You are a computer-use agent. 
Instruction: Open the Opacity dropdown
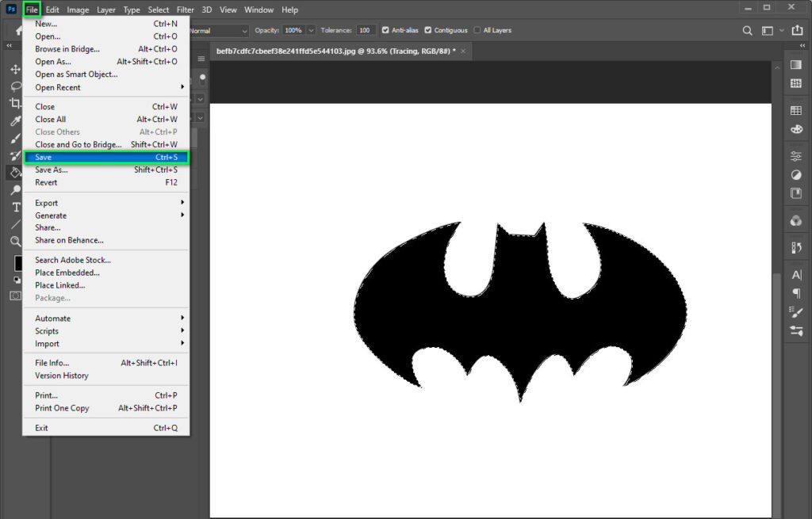click(309, 30)
